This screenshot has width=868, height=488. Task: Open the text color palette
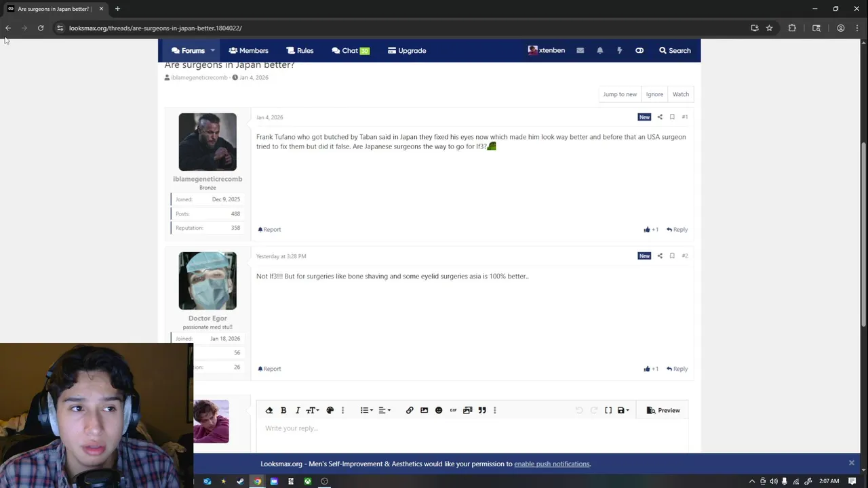pos(330,410)
